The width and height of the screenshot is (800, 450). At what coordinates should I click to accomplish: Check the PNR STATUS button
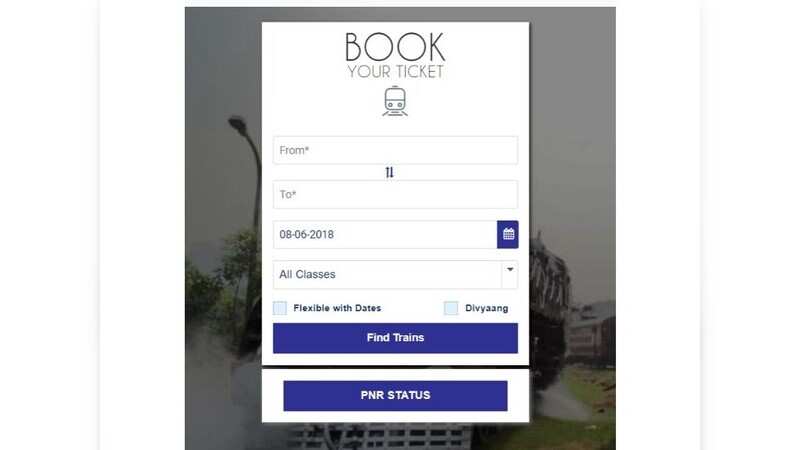pos(395,395)
